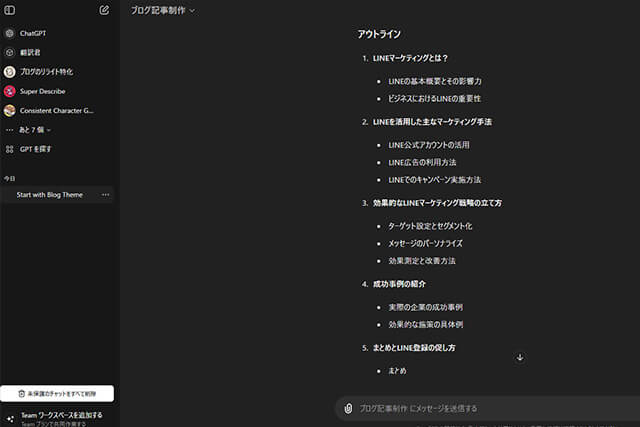Click the paperclip attach file icon
This screenshot has width=640, height=427.
pos(347,408)
